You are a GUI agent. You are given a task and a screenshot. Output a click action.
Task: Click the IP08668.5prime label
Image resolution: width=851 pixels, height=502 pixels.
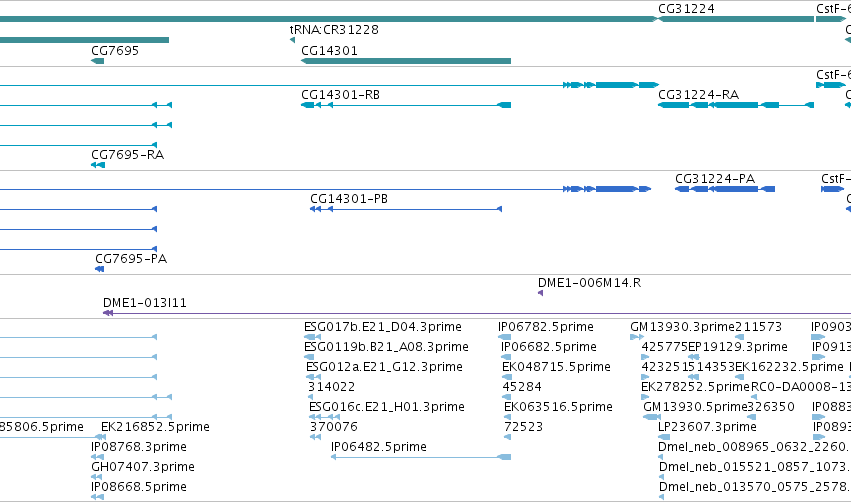(139, 487)
